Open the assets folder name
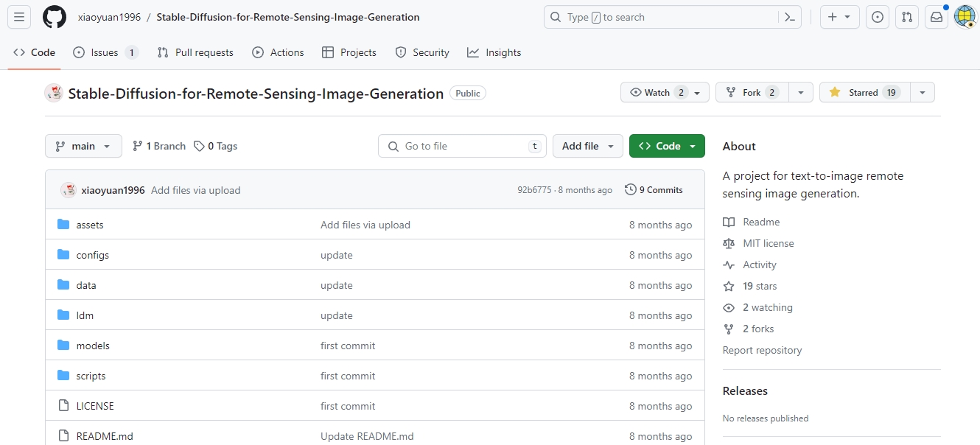Screen dimensions: 980x445 (x=90, y=225)
